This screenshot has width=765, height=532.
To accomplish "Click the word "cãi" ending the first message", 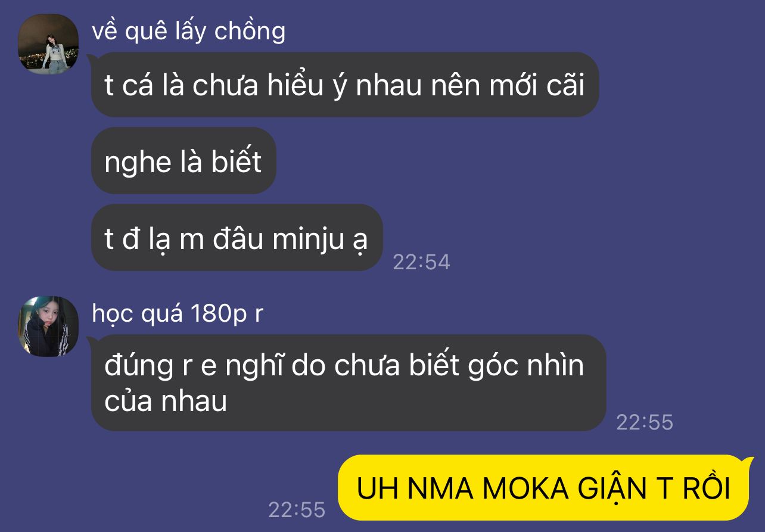I will point(565,86).
